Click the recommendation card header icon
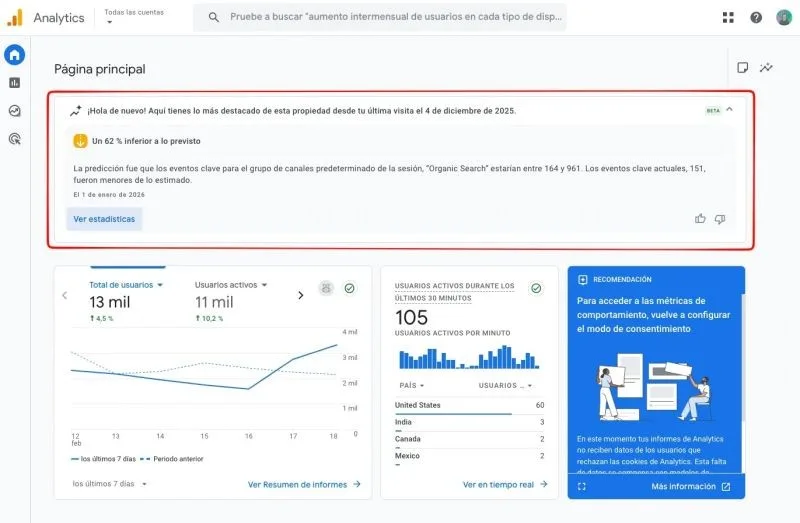 coord(583,280)
